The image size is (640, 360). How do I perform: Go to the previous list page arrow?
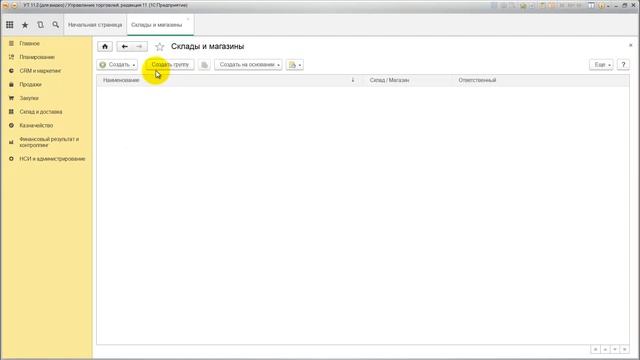605,349
